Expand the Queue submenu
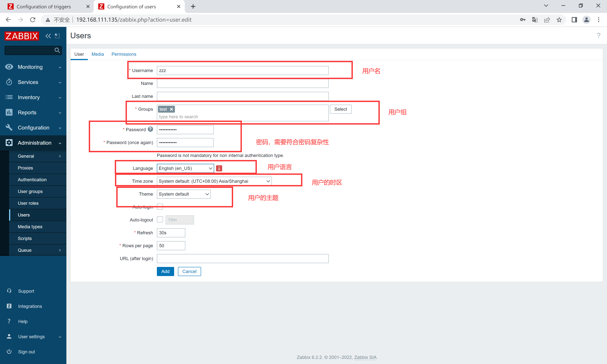The height and width of the screenshot is (364, 607). (60, 250)
